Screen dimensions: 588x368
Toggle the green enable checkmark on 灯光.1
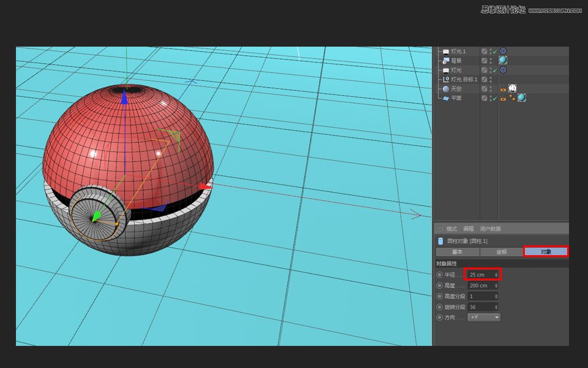click(494, 51)
